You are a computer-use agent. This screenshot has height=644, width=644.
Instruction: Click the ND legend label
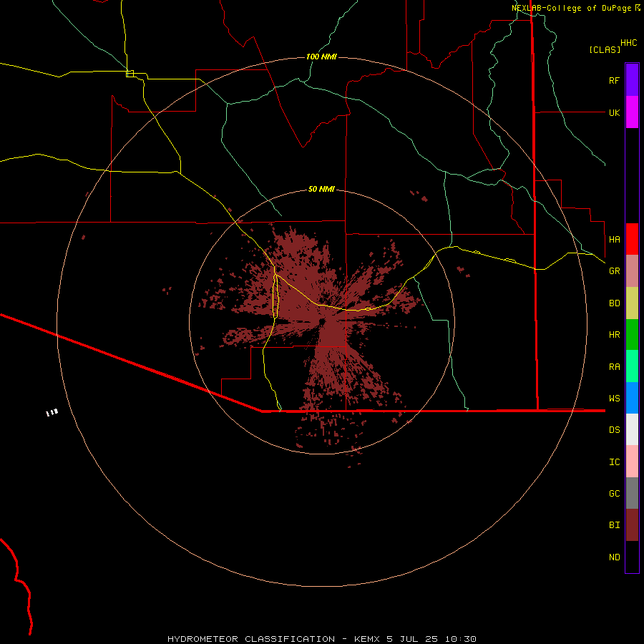point(614,557)
